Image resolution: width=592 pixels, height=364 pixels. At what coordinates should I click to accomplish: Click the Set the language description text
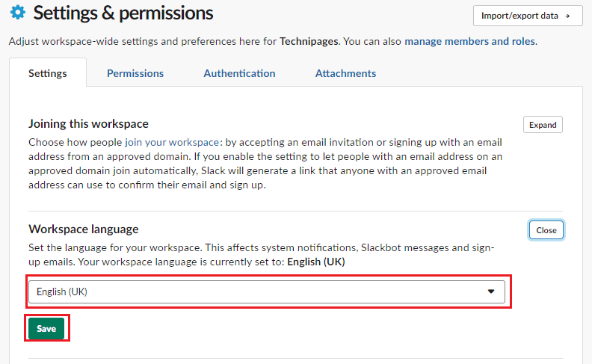point(262,247)
